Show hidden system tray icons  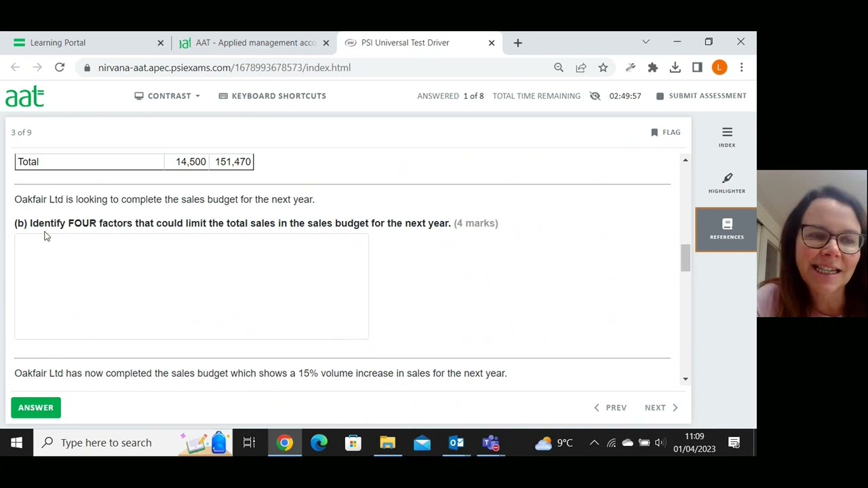coord(594,443)
